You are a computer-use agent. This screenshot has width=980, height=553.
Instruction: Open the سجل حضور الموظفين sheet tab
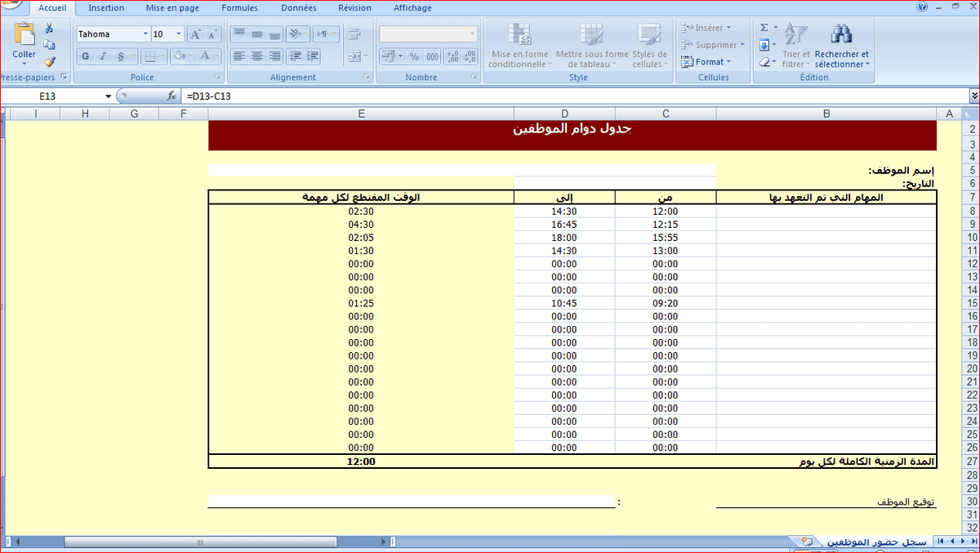876,542
